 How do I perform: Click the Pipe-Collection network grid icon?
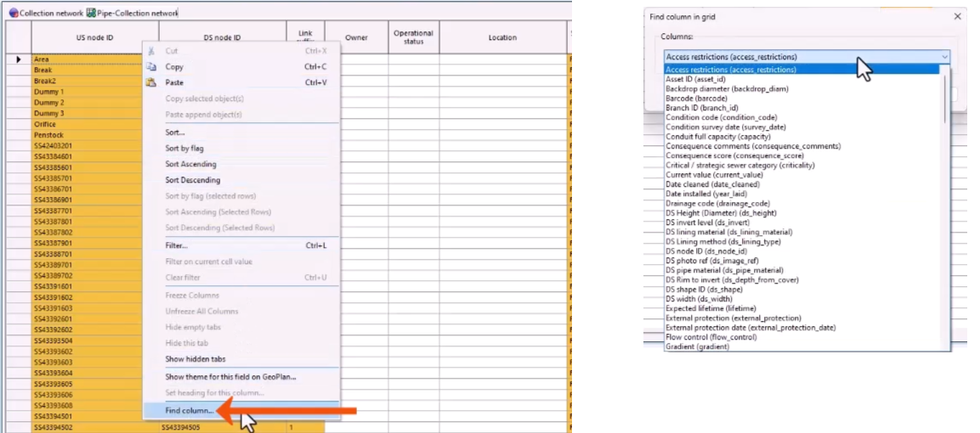coord(91,13)
